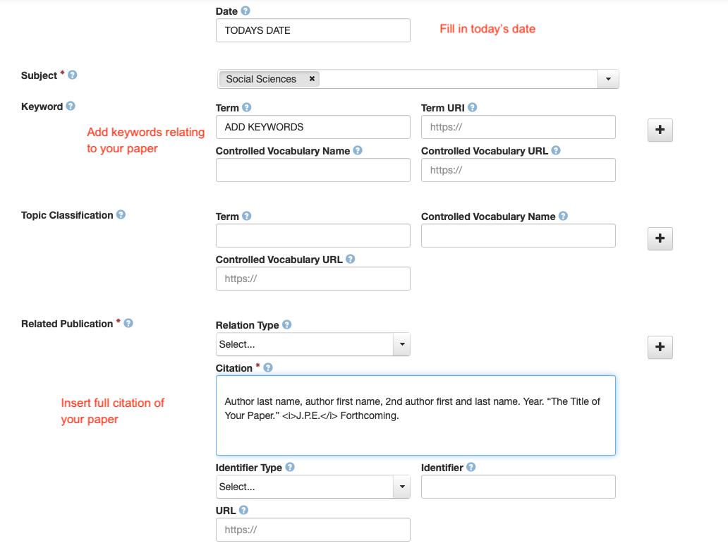Focus the Date input field

[313, 30]
